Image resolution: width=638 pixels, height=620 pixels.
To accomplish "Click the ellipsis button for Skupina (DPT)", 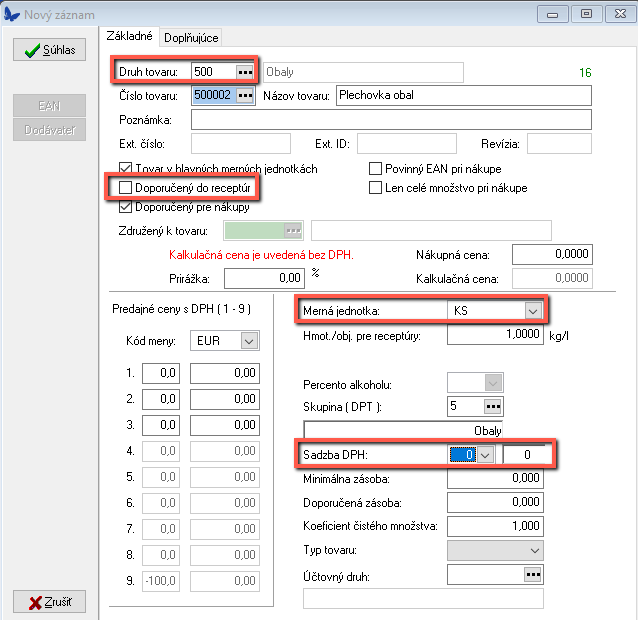I will [x=492, y=407].
